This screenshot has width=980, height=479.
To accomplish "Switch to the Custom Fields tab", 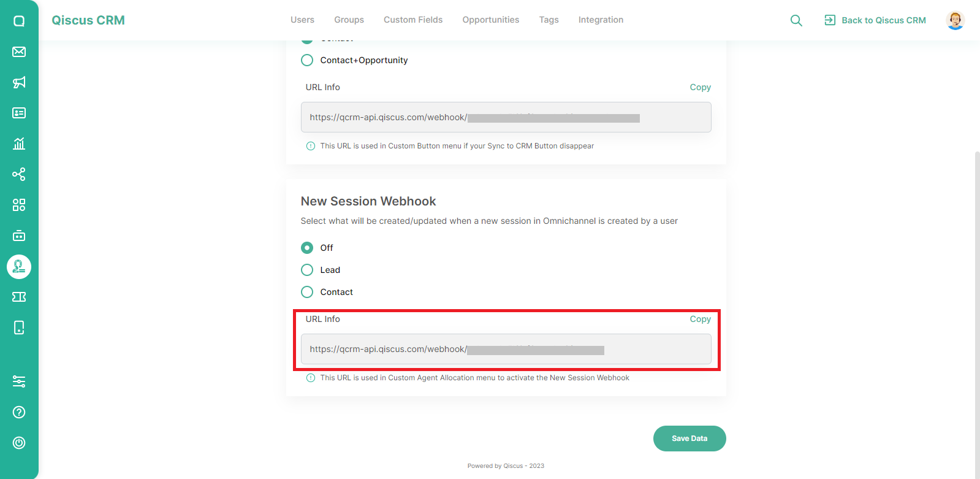I will point(413,20).
